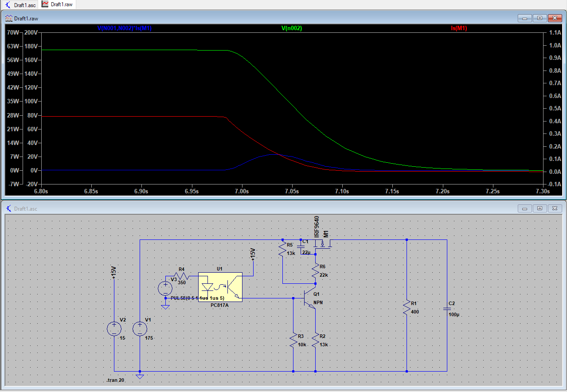
Task: Click the PC817A label under U1
Action: [x=220, y=306]
